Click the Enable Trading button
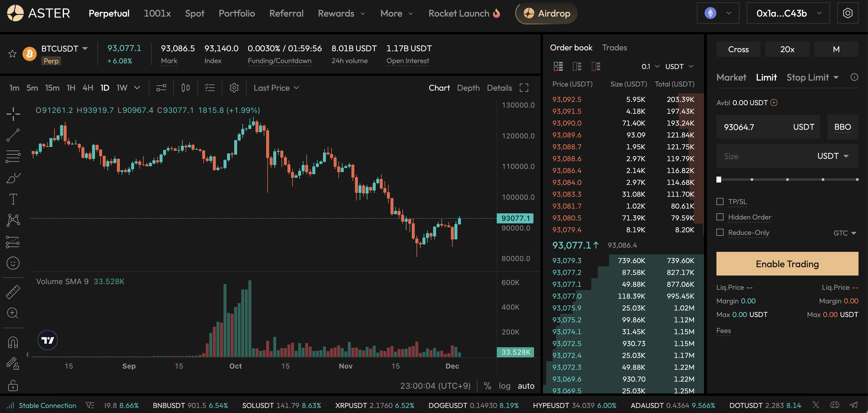Image resolution: width=868 pixels, height=413 pixels. pos(787,264)
